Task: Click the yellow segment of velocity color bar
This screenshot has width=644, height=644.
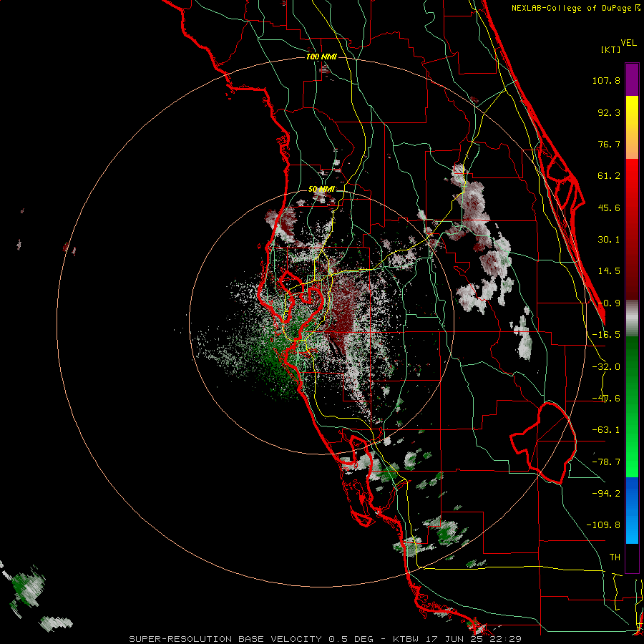Action: pos(632,113)
